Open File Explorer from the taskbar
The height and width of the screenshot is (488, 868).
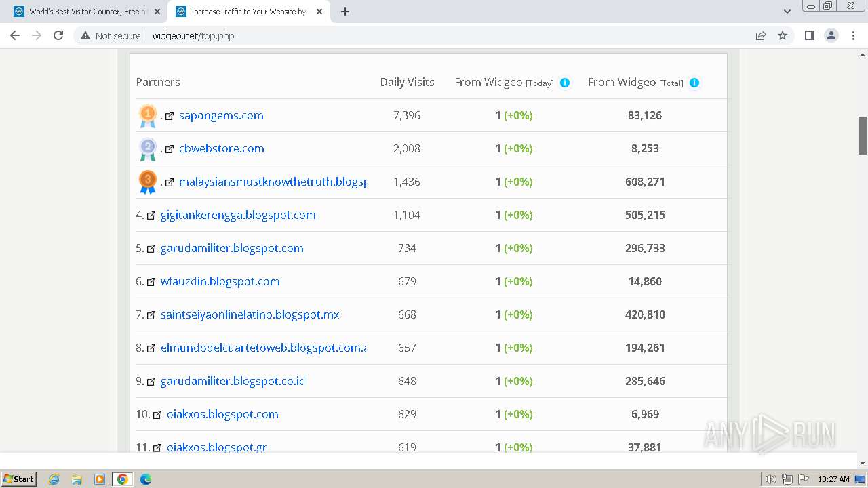click(77, 479)
